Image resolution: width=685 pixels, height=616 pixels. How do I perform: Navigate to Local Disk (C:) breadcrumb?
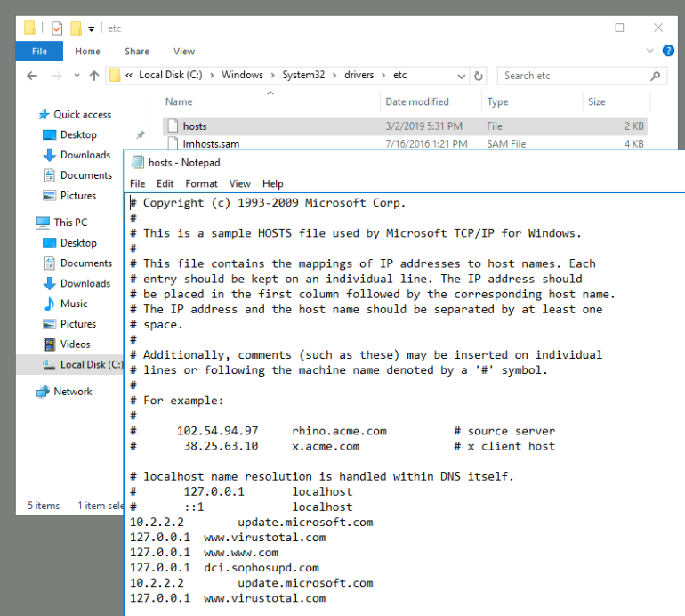171,75
